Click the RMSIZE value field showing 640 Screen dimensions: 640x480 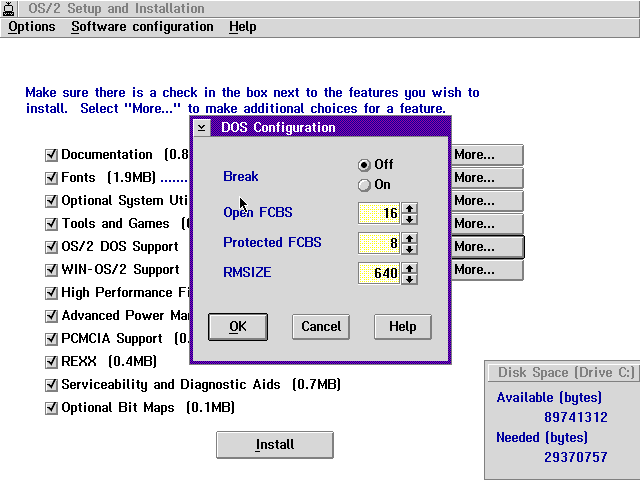tap(379, 273)
